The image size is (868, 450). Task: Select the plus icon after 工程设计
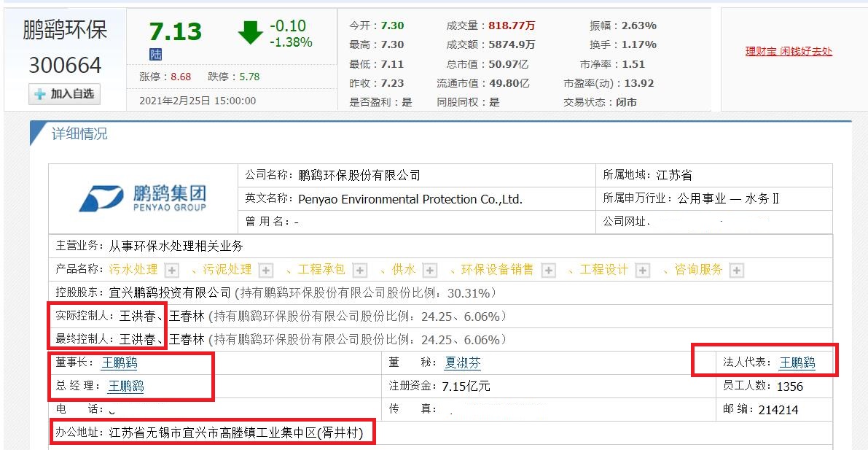[641, 269]
